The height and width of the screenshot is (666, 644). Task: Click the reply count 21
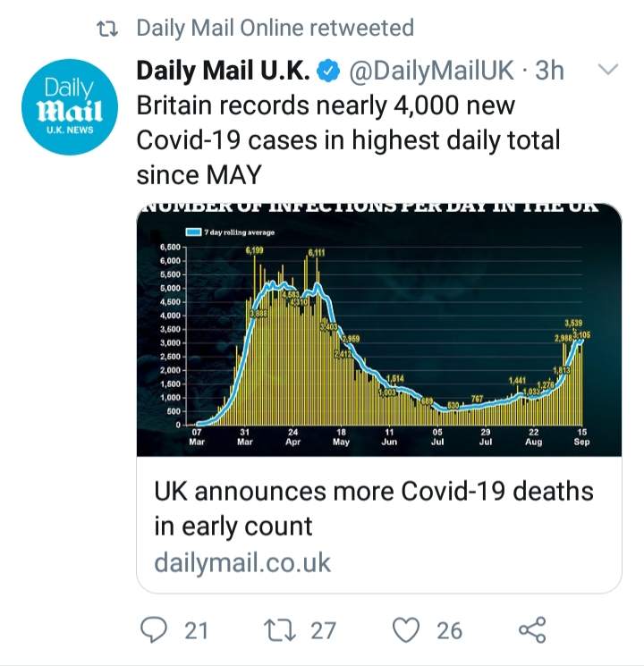(196, 630)
